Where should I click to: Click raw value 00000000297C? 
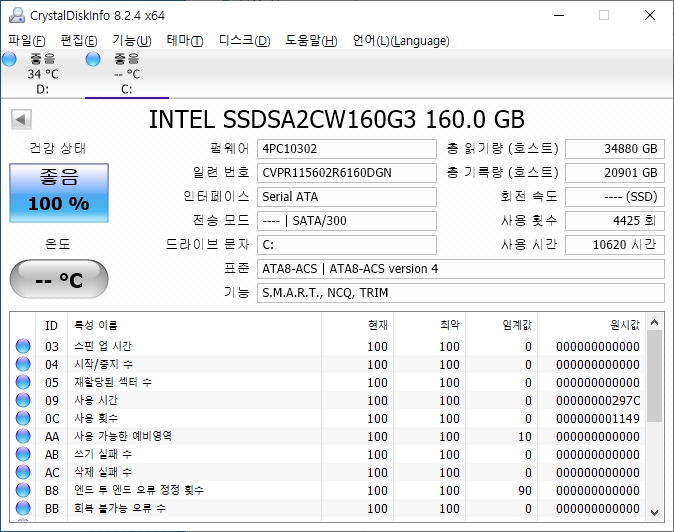click(x=597, y=401)
